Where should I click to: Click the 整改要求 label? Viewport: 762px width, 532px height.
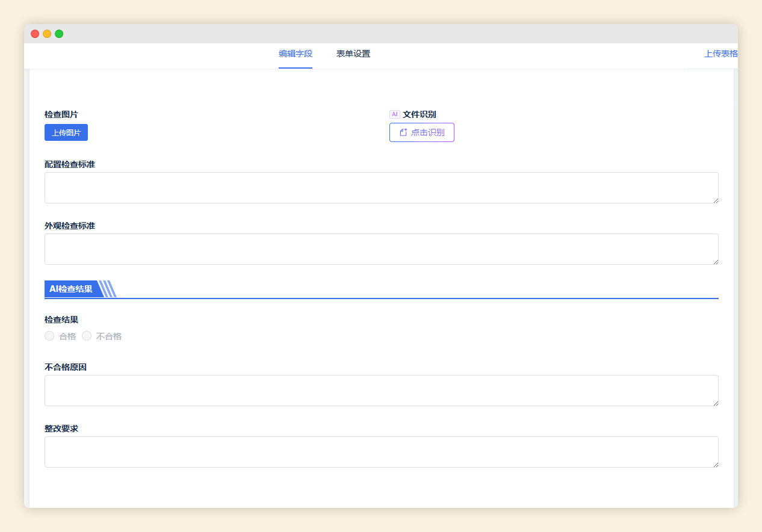[61, 428]
